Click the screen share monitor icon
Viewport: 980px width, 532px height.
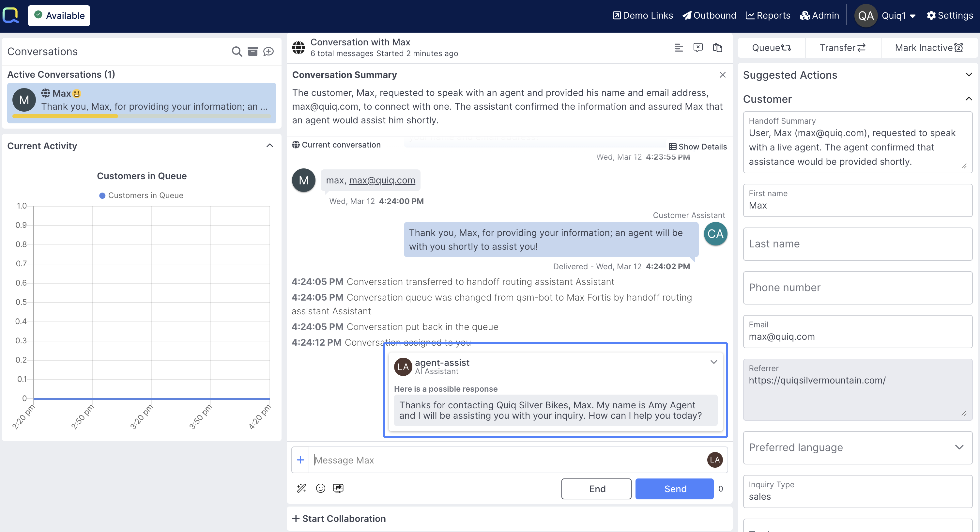click(x=338, y=488)
